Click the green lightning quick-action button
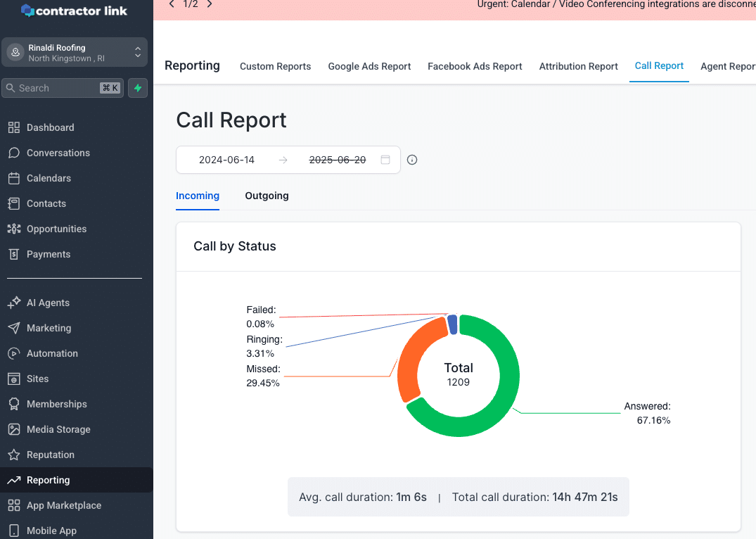 click(x=138, y=88)
